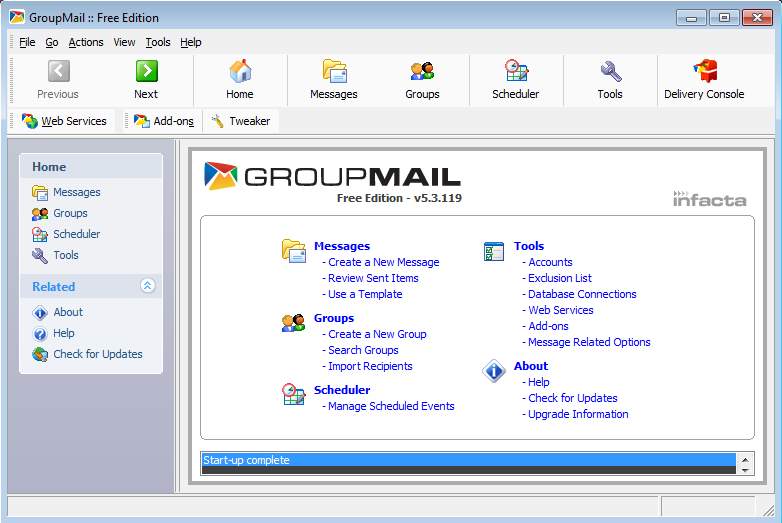Click the green Next arrow icon

(x=147, y=71)
